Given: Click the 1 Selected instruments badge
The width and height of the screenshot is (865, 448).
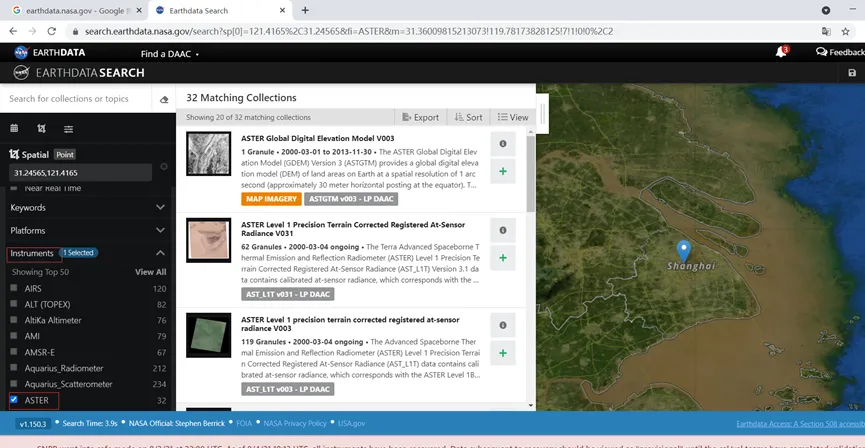Looking at the screenshot, I should click(78, 253).
